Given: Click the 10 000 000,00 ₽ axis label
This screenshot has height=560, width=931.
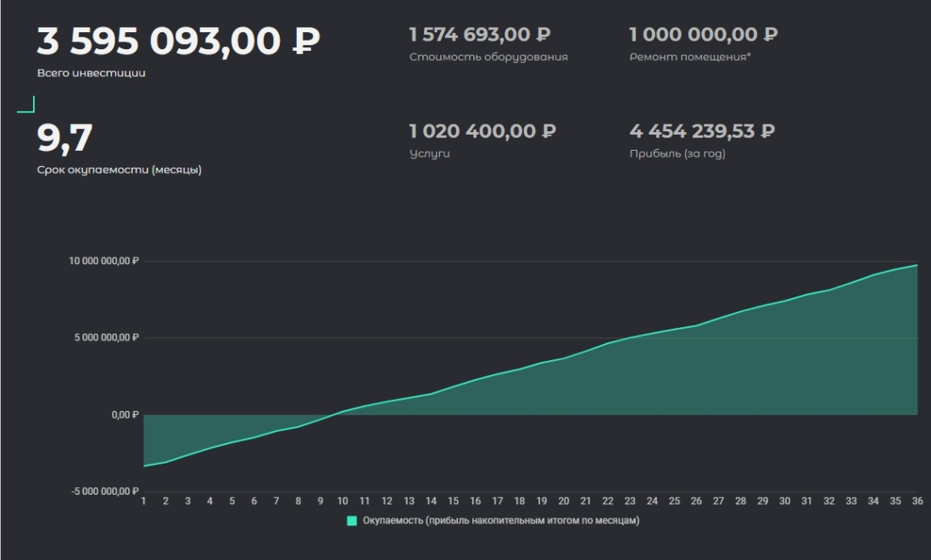Looking at the screenshot, I should (x=103, y=261).
